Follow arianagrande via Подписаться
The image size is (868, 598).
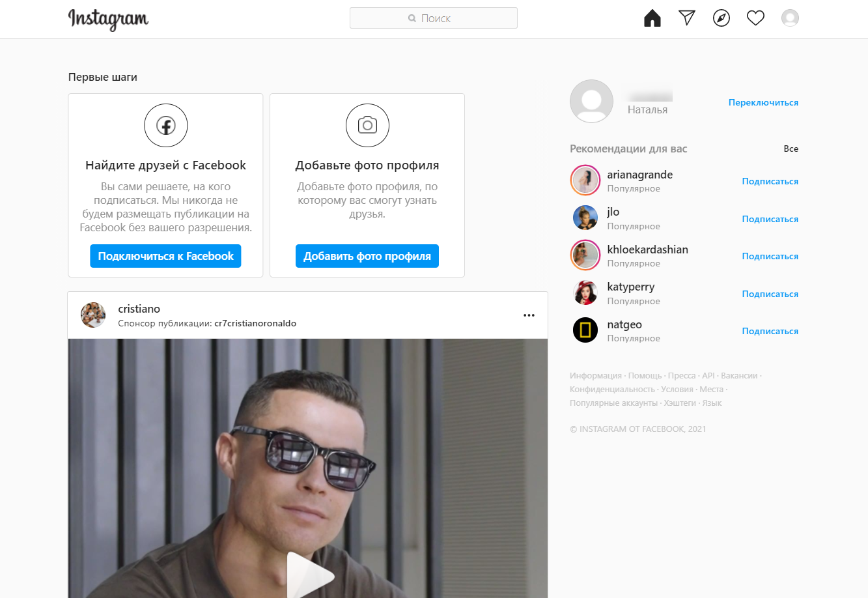770,181
